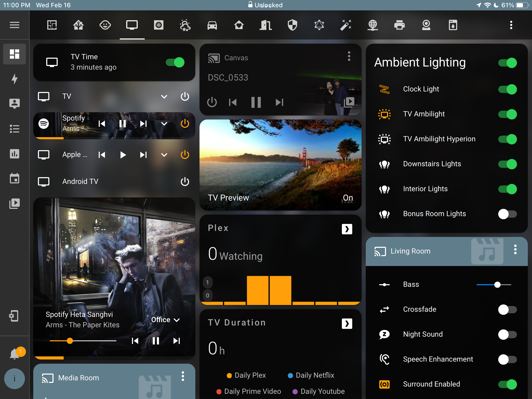Power off the Android TV
This screenshot has width=532, height=399.
(185, 181)
